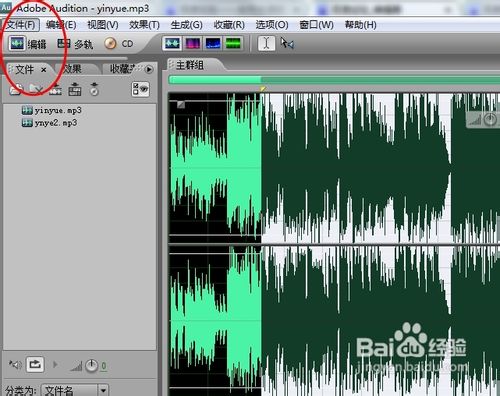500x396 pixels.
Task: Insert into multitrack icon in Files panel
Action: click(55, 89)
